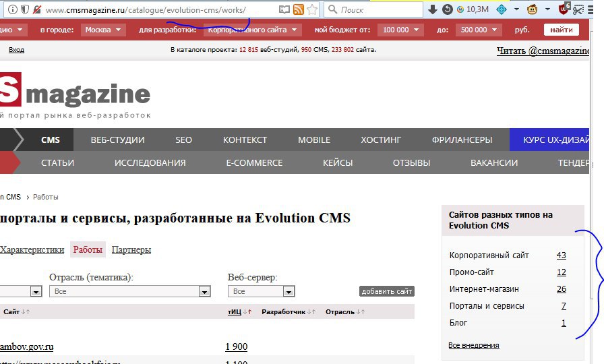
Task: Open the Корпоративный сайт count 43
Action: pos(562,255)
